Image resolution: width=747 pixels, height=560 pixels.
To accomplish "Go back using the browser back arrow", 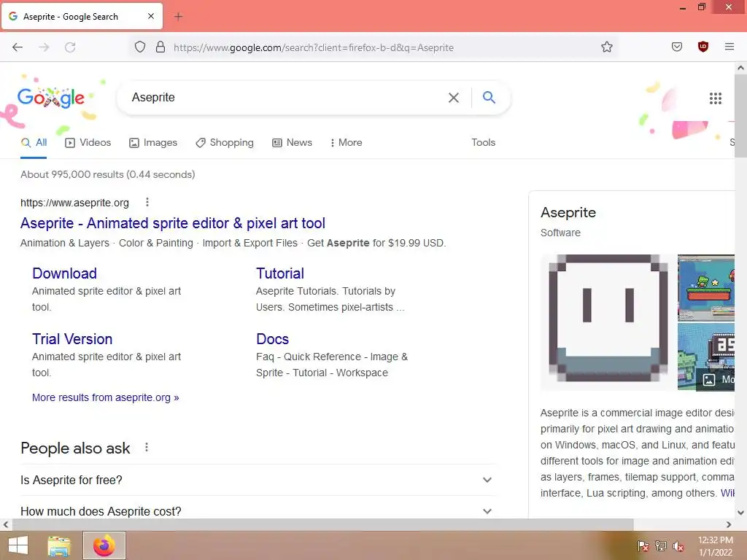I will 18,47.
